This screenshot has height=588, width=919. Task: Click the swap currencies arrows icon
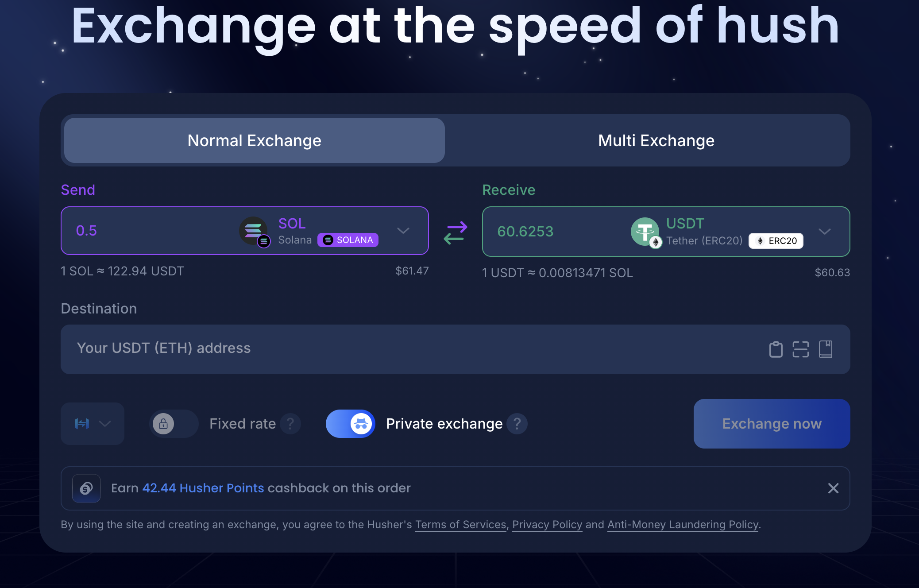click(x=455, y=232)
